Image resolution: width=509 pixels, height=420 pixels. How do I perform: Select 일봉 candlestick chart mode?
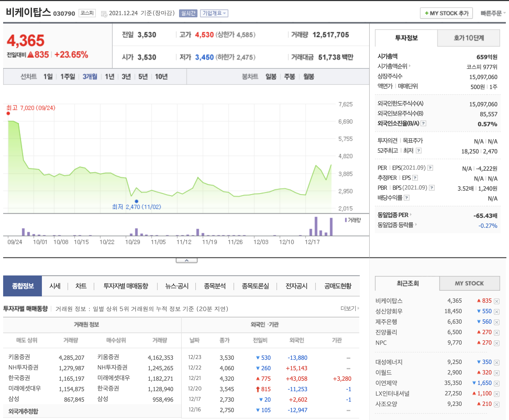point(271,77)
